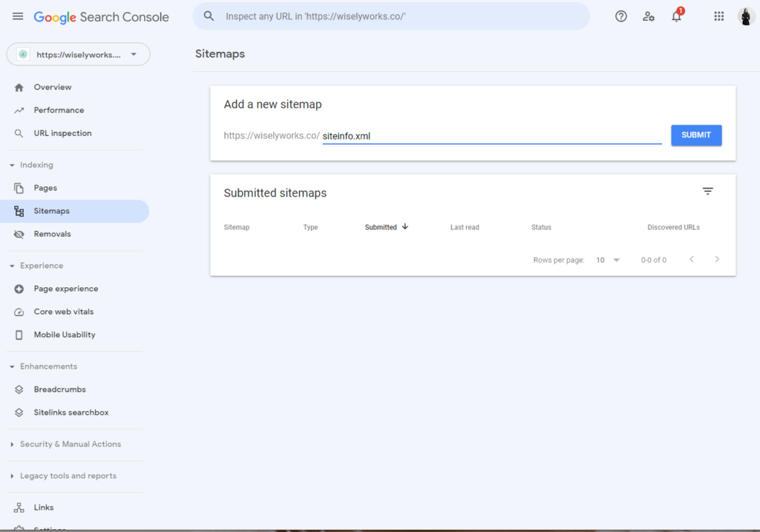Go to URL inspection
760x532 pixels.
(x=62, y=134)
